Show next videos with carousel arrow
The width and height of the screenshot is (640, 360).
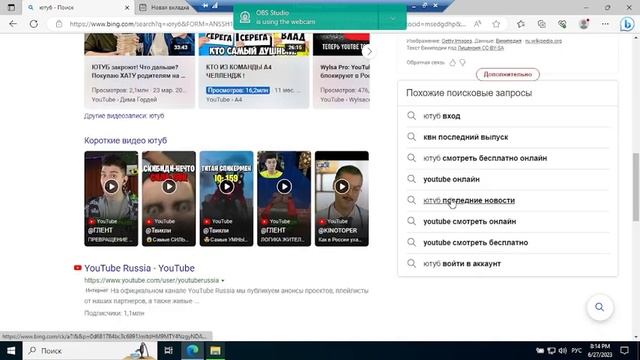(369, 52)
